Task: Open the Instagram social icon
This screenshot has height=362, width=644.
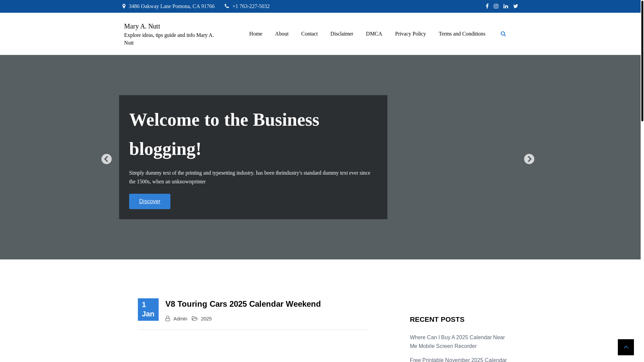Action: click(x=496, y=6)
